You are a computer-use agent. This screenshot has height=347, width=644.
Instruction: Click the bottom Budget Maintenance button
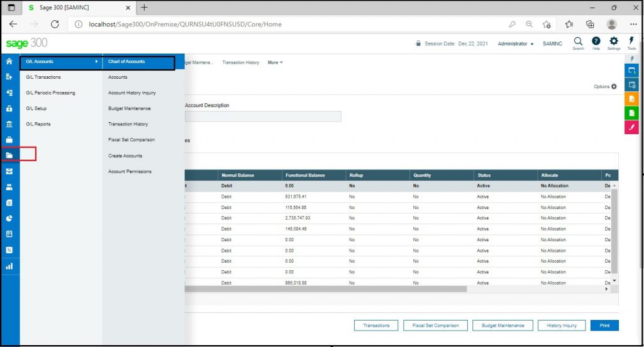coord(502,325)
